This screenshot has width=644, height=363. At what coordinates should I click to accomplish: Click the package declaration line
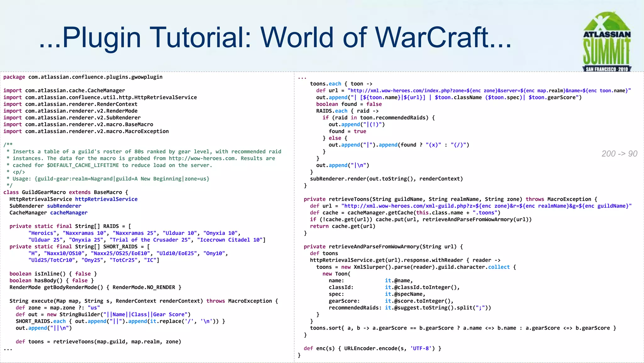83,77
